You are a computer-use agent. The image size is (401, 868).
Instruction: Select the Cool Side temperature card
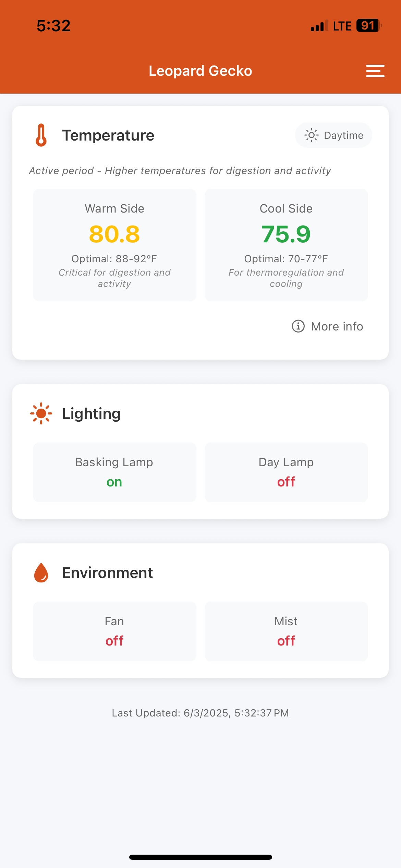(286, 245)
